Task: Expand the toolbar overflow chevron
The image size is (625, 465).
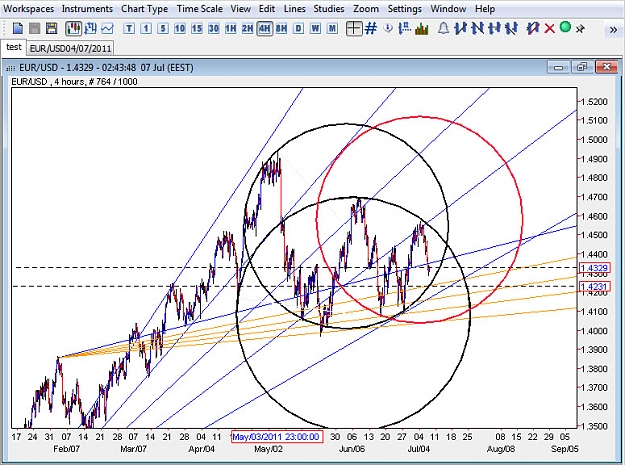Action: (x=613, y=30)
